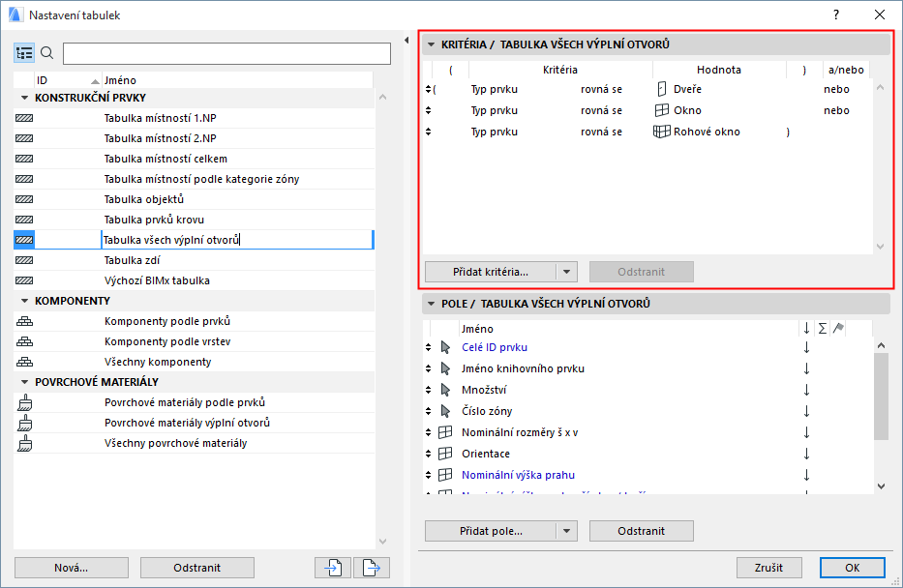The image size is (903, 588).
Task: Click the export scheme icon button
Action: coord(372,568)
